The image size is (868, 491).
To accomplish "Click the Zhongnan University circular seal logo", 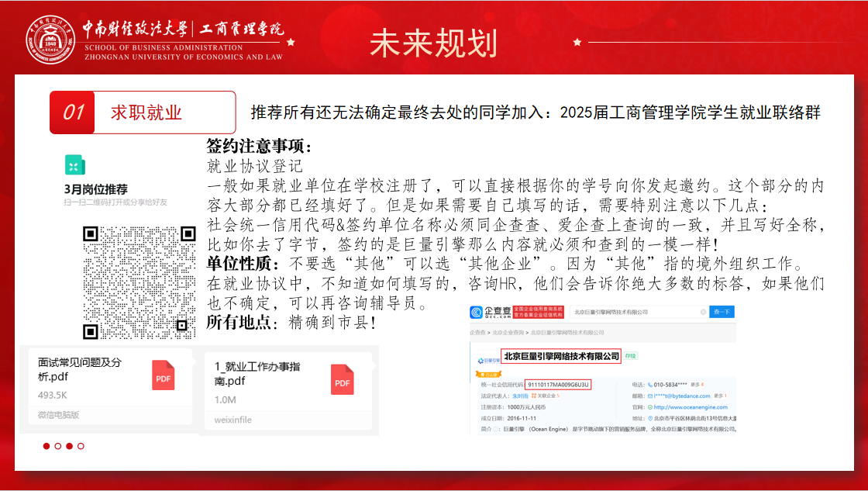I will 52,39.
